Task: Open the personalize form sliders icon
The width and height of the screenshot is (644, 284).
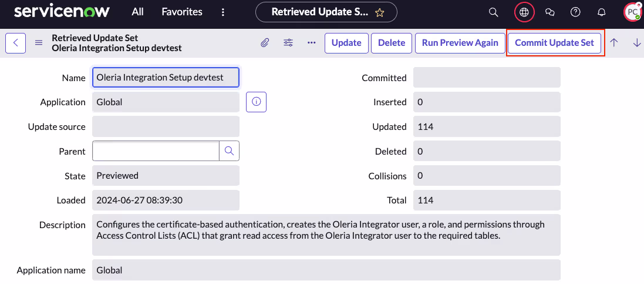Action: (x=288, y=43)
